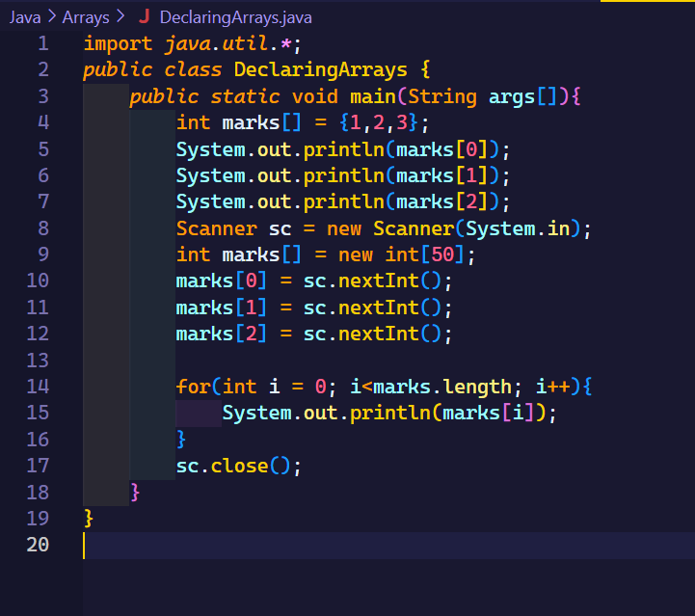Click the 'static' keyword on line 3
Viewport: 695px width, 616px height.
click(x=245, y=96)
